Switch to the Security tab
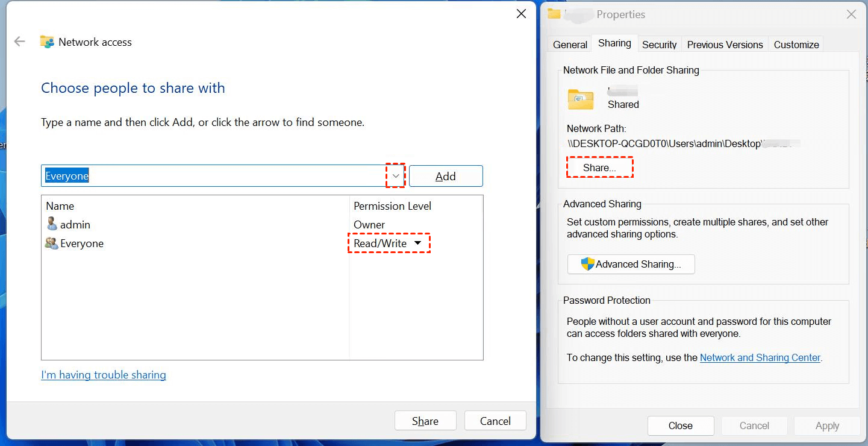The height and width of the screenshot is (446, 868). (x=659, y=45)
